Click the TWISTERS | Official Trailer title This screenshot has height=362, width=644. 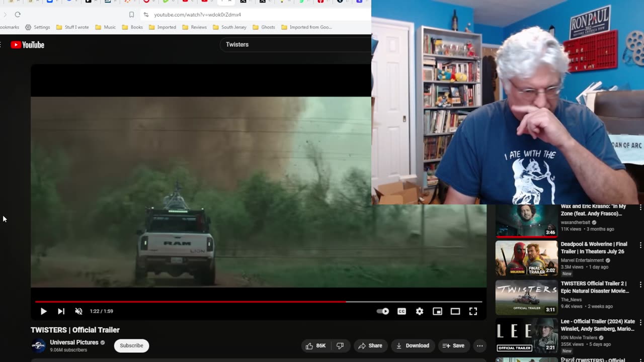75,330
